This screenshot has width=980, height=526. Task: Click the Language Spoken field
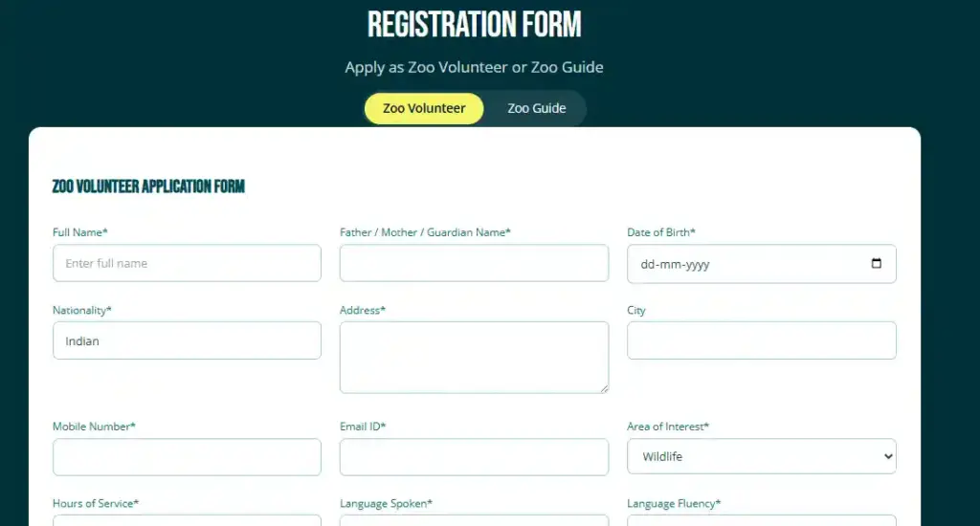[x=474, y=520]
